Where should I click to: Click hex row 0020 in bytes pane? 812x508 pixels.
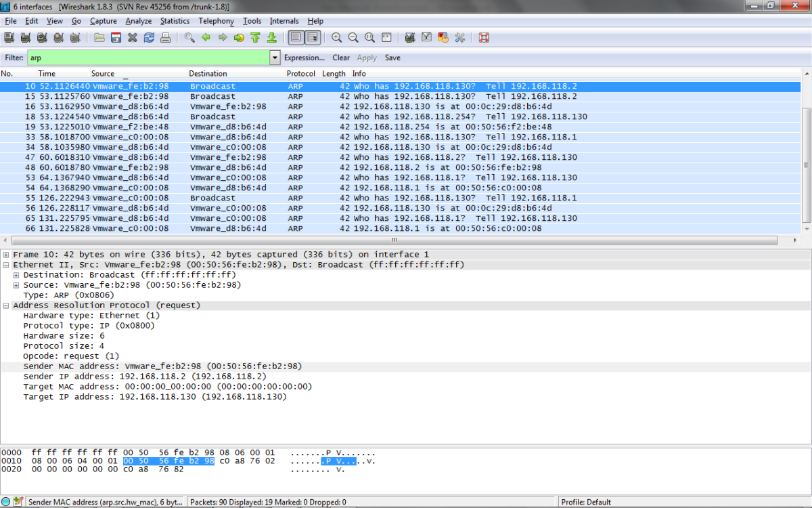173,469
